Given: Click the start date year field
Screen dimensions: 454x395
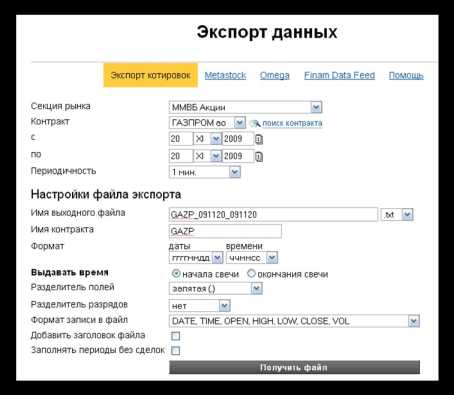Looking at the screenshot, I should (x=238, y=139).
